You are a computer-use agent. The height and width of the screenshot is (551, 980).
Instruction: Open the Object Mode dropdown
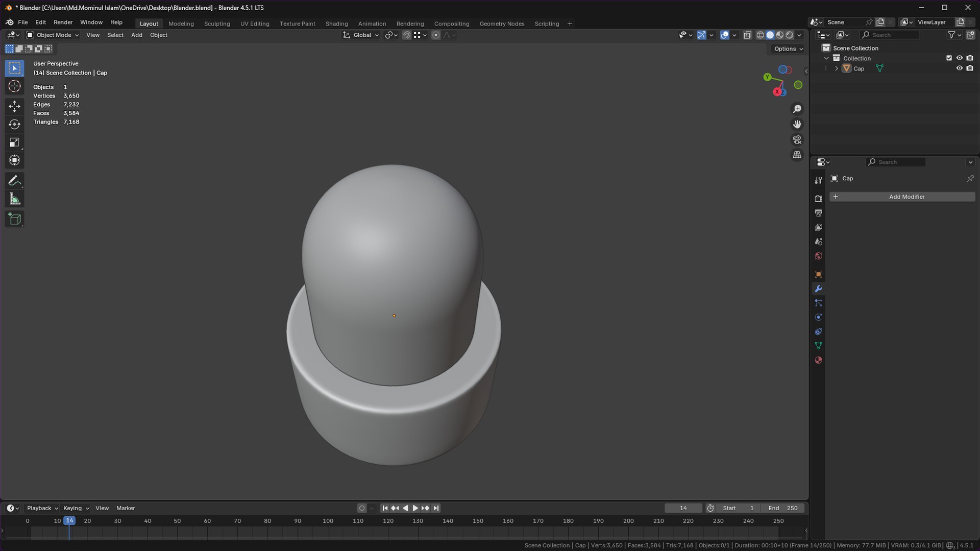(53, 35)
